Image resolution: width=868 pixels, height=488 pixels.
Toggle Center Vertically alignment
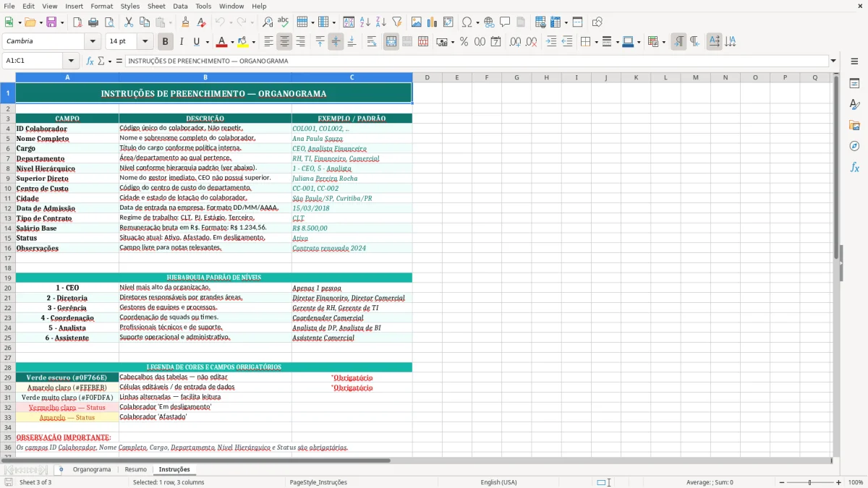[x=336, y=42]
